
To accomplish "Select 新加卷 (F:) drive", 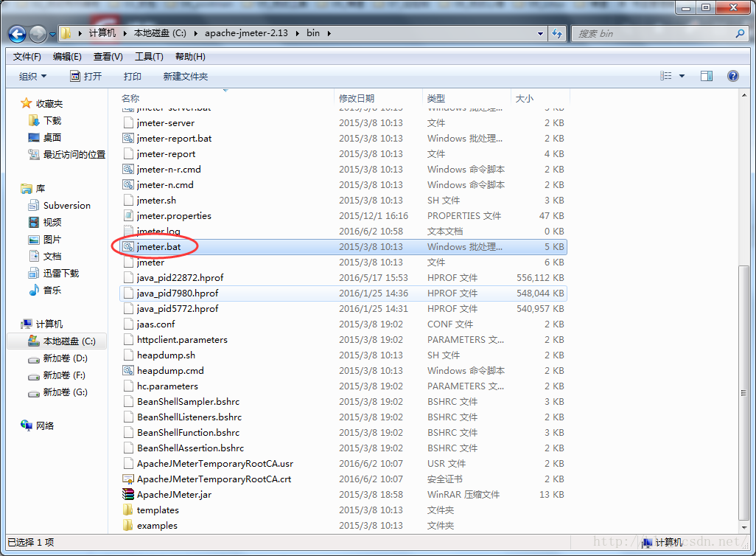I will [57, 375].
